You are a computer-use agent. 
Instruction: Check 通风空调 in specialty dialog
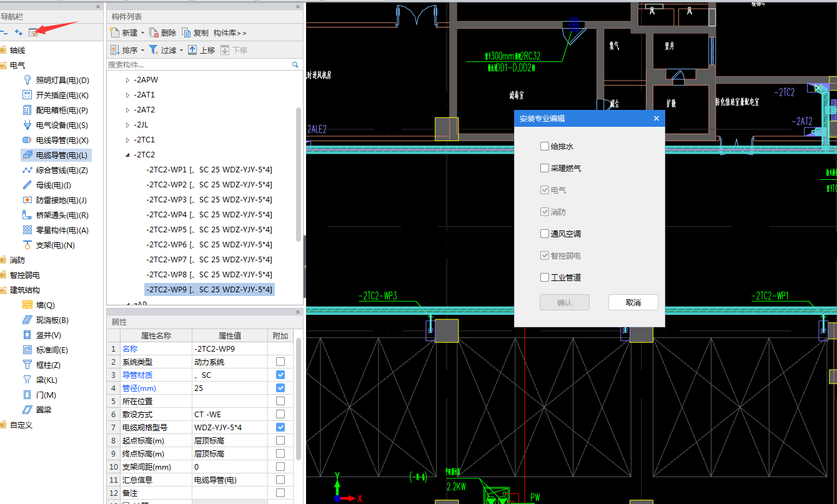[545, 234]
